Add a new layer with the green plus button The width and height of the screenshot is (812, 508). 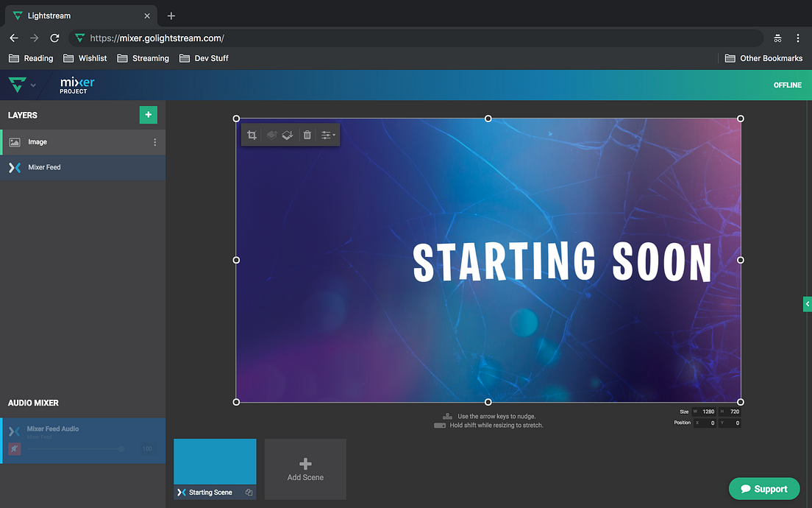148,115
